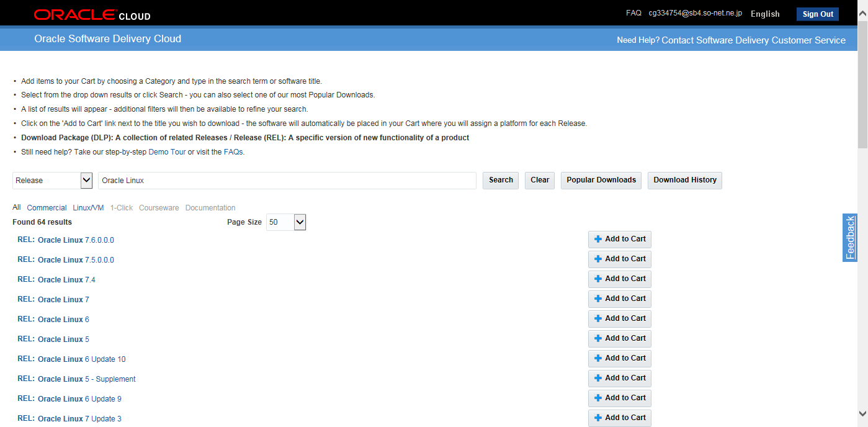Screen dimensions: 868x427
Task: Open the Feedback panel
Action: [x=849, y=238]
